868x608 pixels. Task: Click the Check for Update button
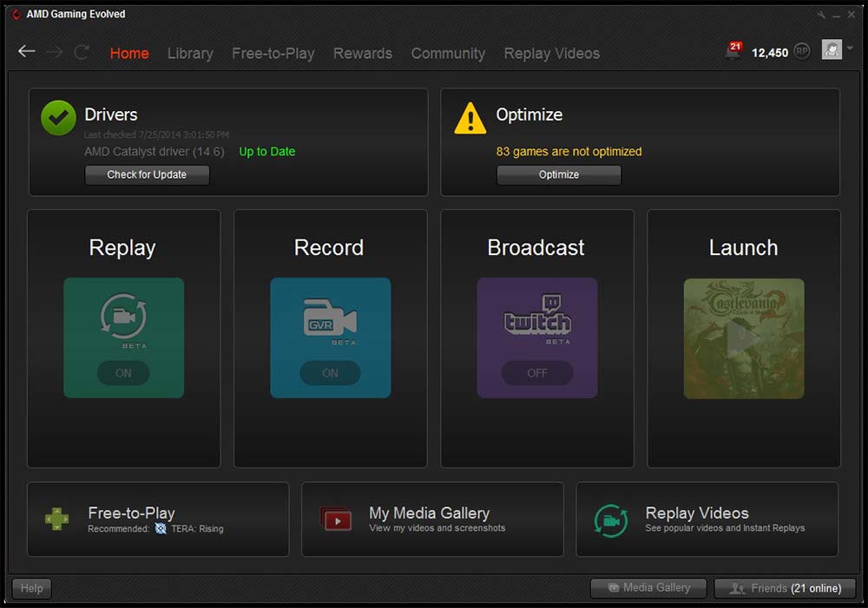[x=147, y=174]
